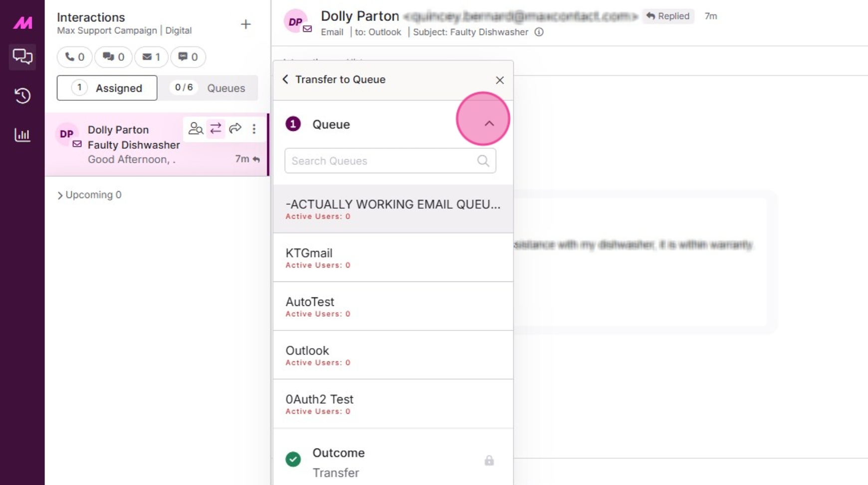Click the DP avatar in the interaction list
868x485 pixels.
67,134
